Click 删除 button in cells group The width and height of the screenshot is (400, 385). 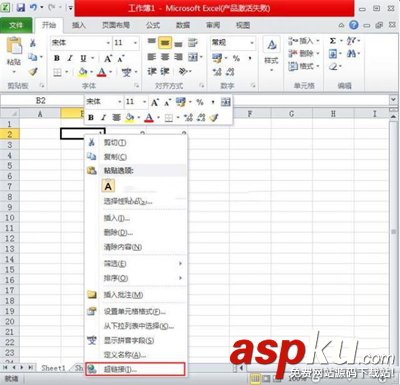coord(304,53)
